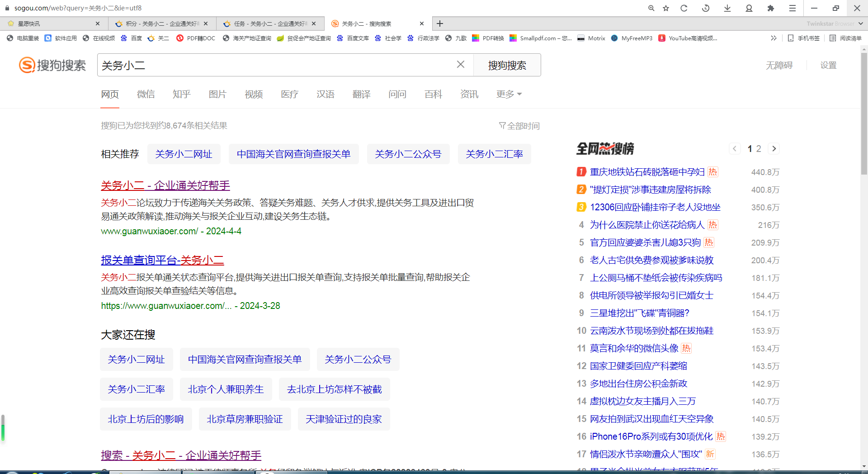868x474 pixels.
Task: Switch to the 知乎 search category
Action: click(x=182, y=94)
